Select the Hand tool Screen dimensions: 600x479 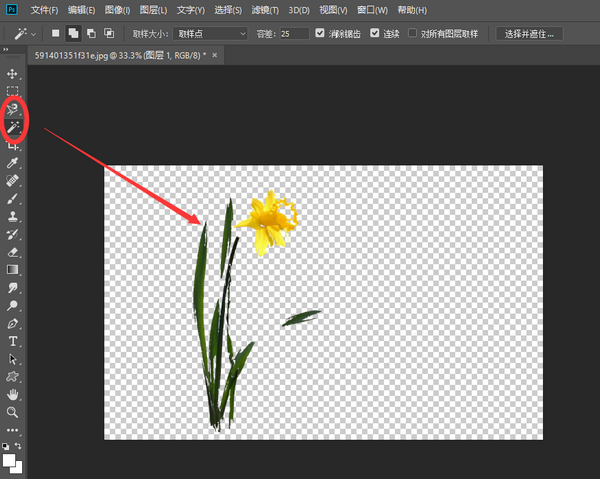13,394
